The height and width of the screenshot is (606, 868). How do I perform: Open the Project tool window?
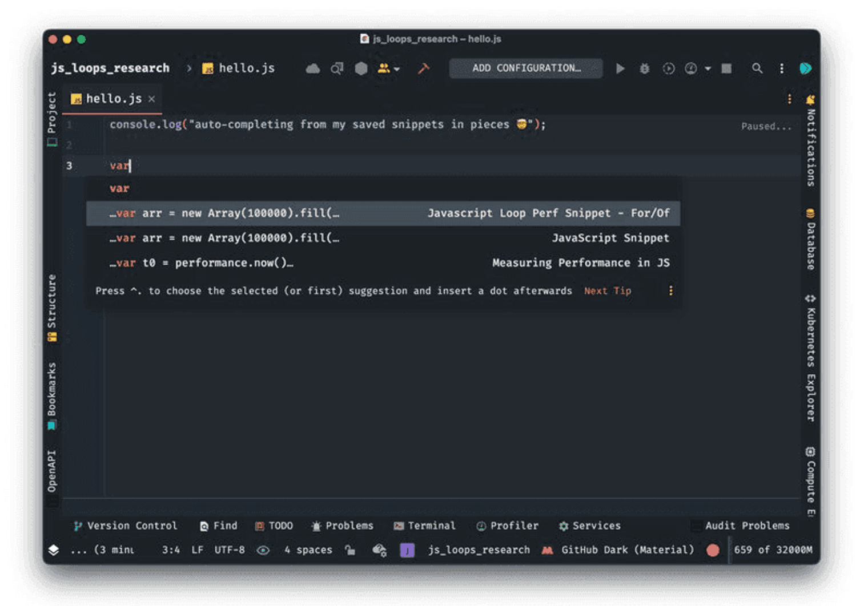click(x=52, y=119)
